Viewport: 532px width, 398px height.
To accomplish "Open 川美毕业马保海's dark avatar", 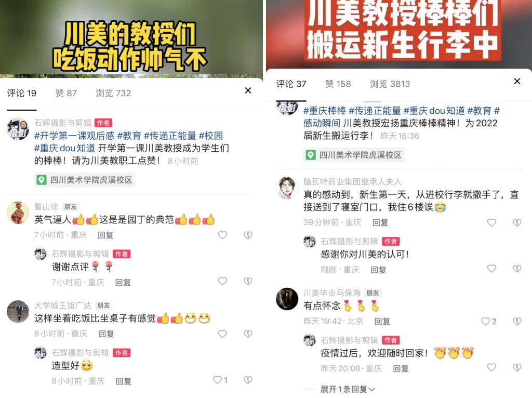I will pos(287,299).
